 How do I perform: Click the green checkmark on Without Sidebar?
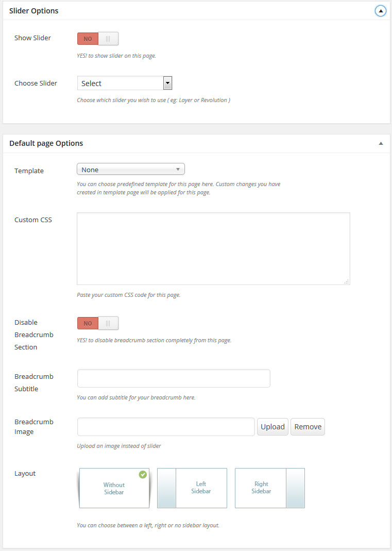click(143, 474)
